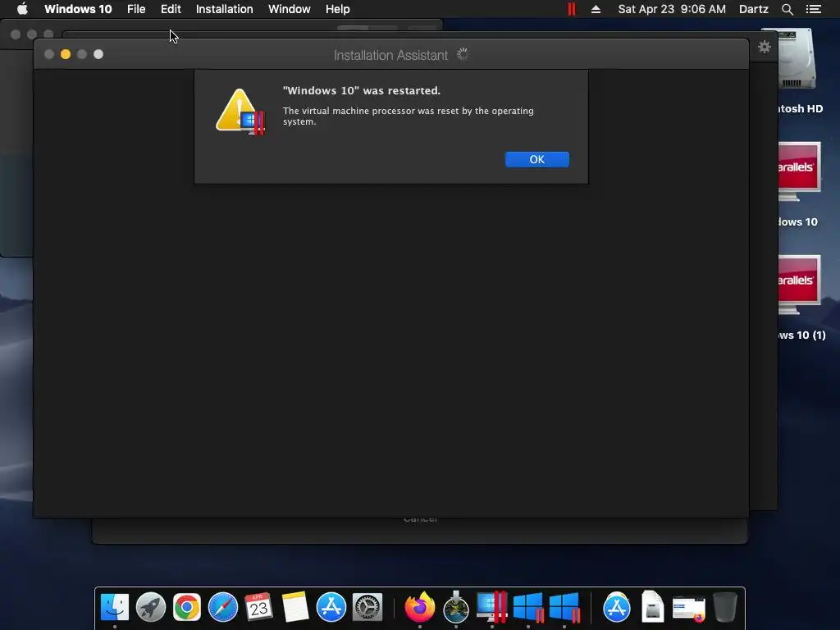Open the Edit menu

coord(171,9)
